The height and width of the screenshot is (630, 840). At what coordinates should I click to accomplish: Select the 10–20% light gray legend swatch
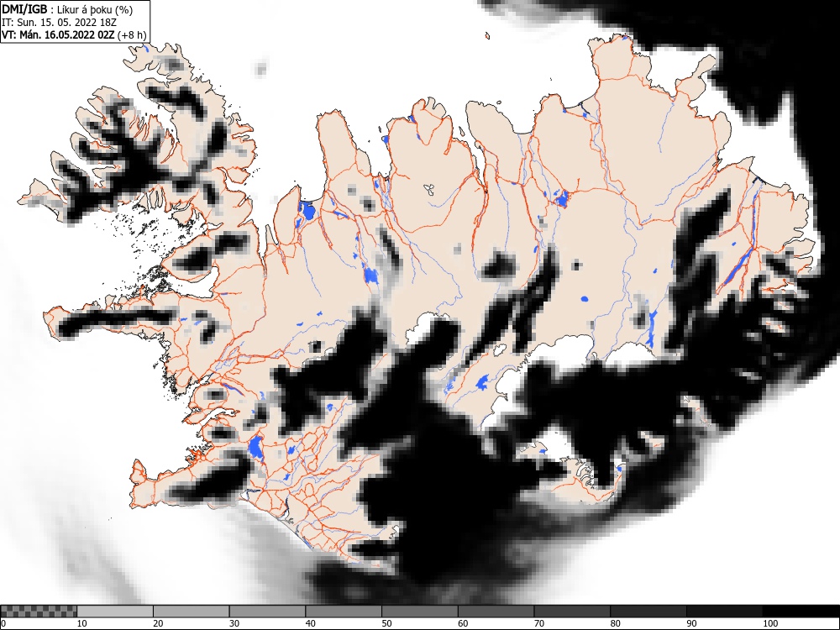115,612
